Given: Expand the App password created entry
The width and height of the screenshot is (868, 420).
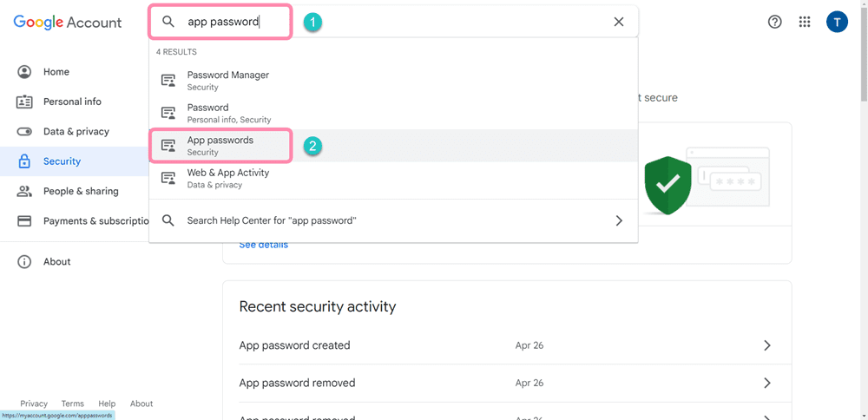Looking at the screenshot, I should [766, 345].
